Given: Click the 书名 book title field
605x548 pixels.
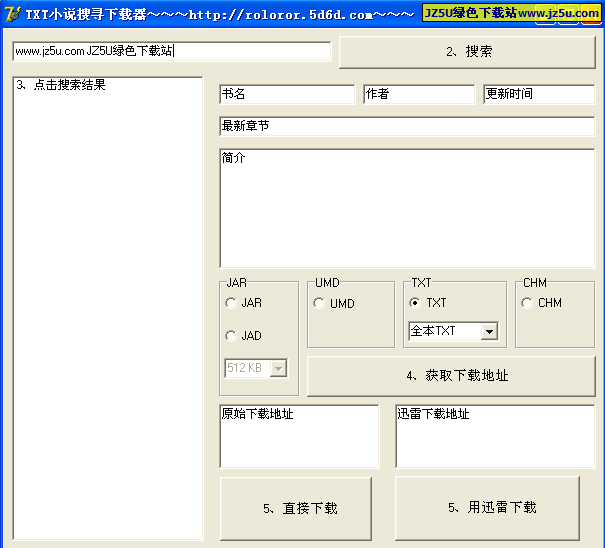Looking at the screenshot, I should tap(287, 94).
